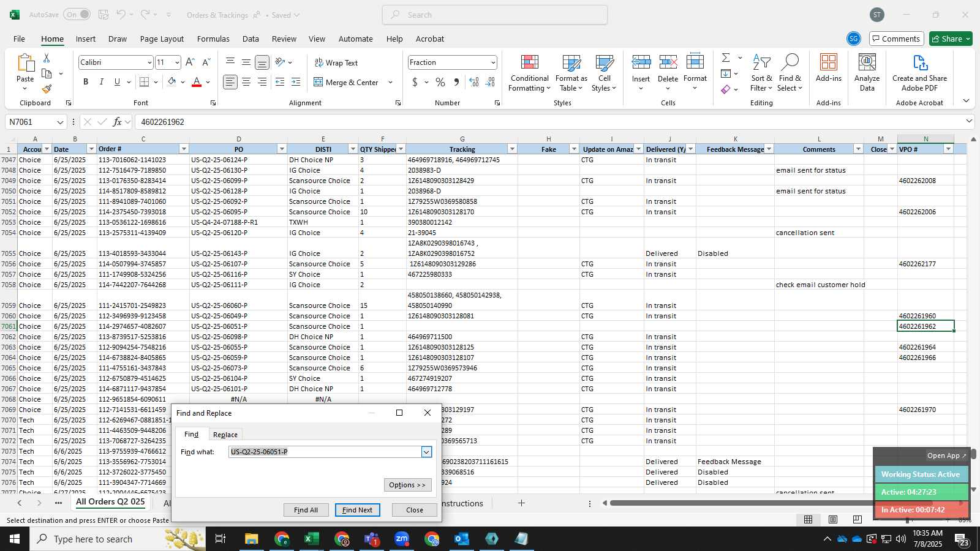
Task: Click in the Find what input field
Action: coord(325,452)
